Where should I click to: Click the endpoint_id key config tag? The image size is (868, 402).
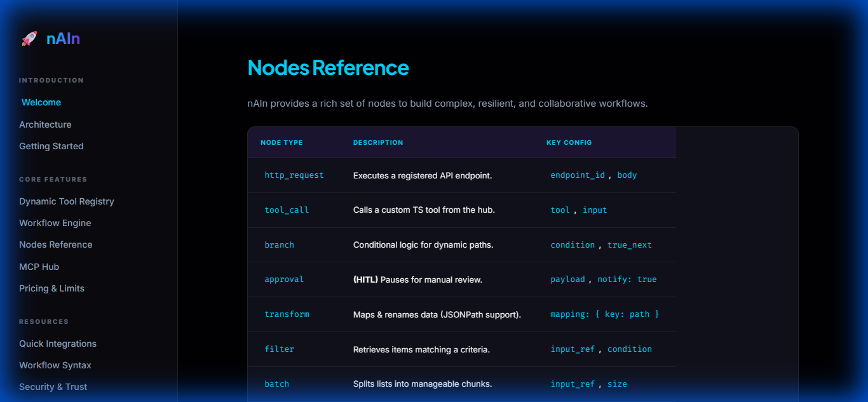(577, 175)
